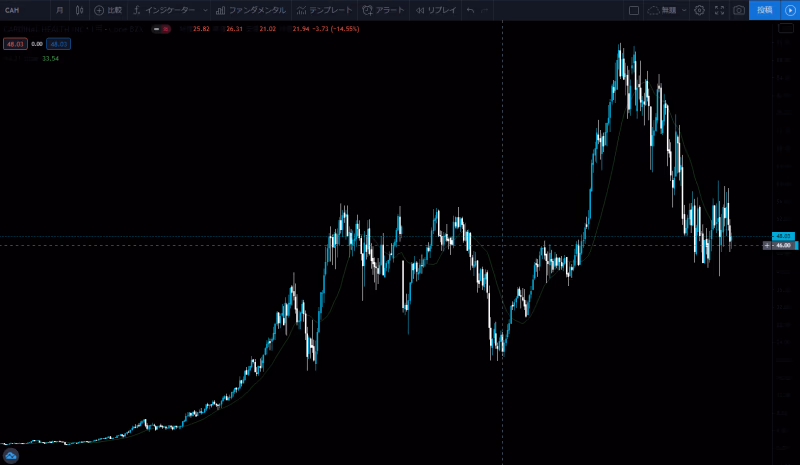Open the インジケーター indicators menu
Viewport: 800px width, 465px height.
[x=167, y=10]
